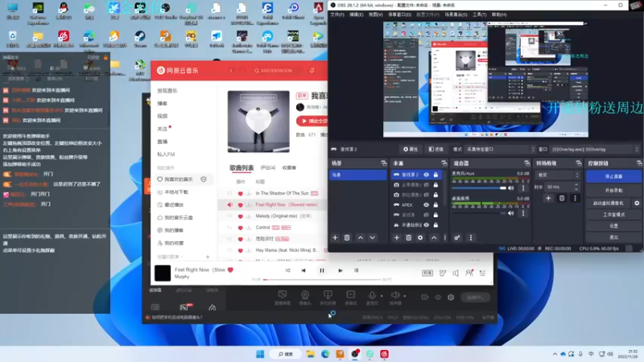Toggle lock on APEX source
Screen dimensions: 644x362
(436, 205)
